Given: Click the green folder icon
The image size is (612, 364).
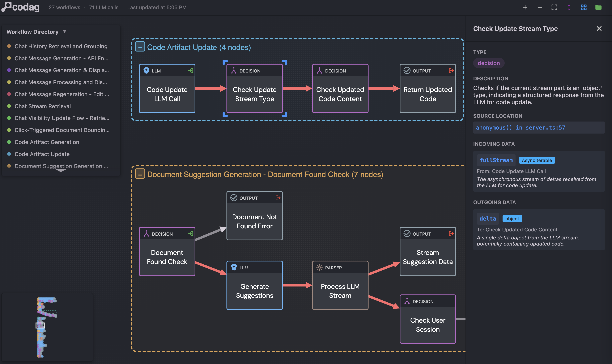Looking at the screenshot, I should tap(598, 7).
